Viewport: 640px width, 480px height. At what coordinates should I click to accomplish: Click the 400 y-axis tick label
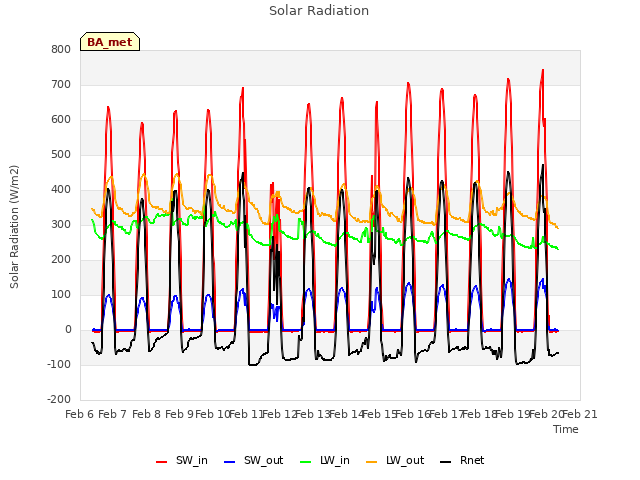point(61,190)
